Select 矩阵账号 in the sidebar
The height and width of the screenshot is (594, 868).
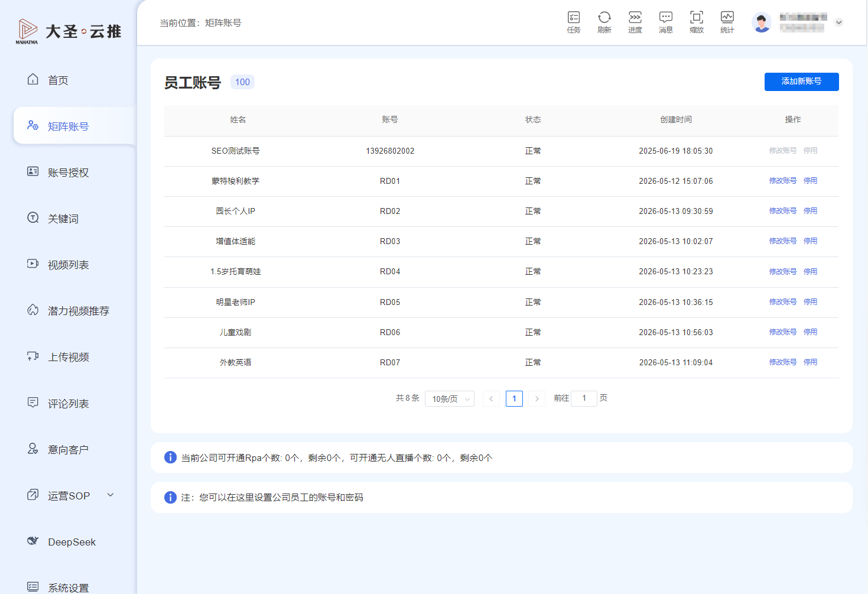75,126
